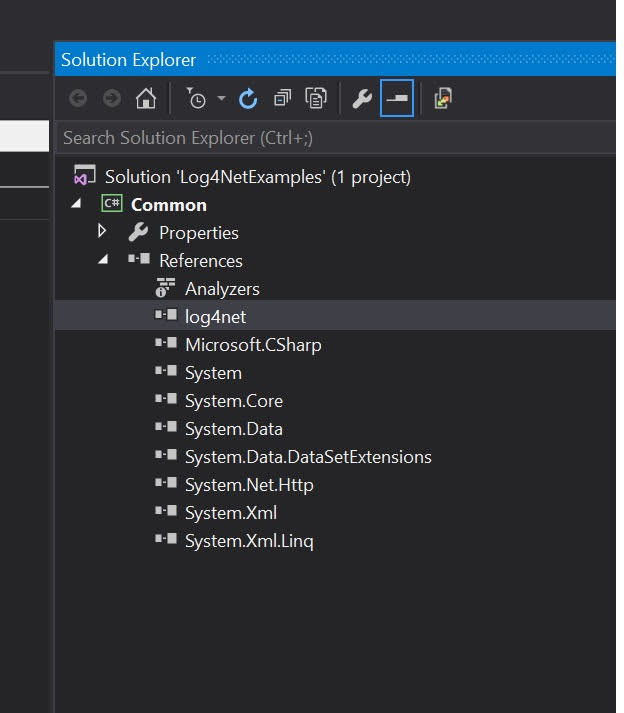
Task: Click the Search Solution Explorer field
Action: pos(335,138)
